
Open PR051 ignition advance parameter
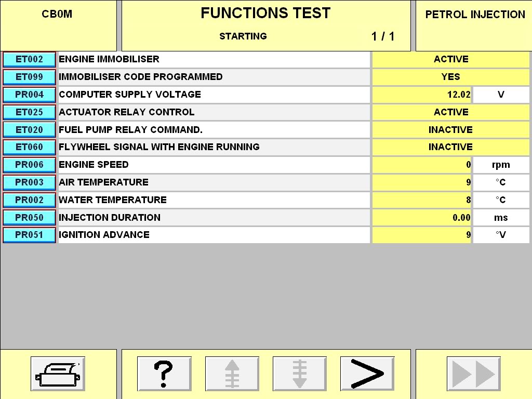click(x=29, y=235)
